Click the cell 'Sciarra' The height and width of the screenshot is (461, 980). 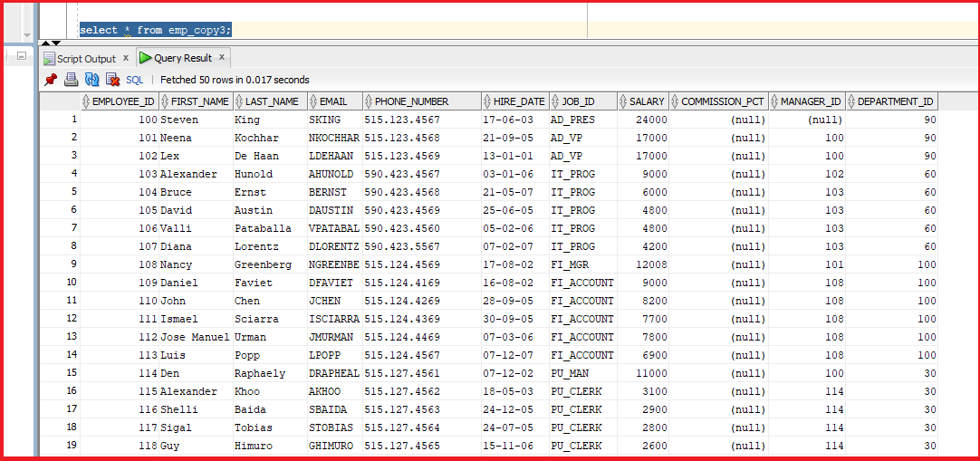pos(271,319)
